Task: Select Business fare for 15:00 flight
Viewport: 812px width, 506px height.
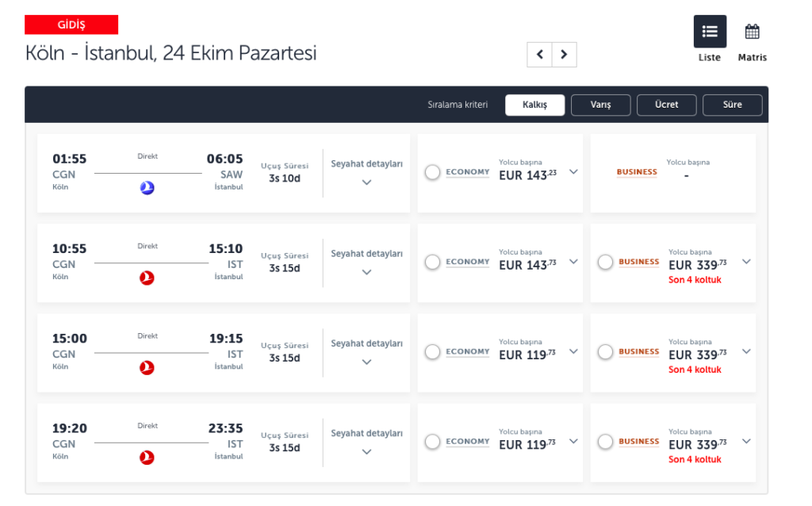Action: pyautogui.click(x=605, y=351)
